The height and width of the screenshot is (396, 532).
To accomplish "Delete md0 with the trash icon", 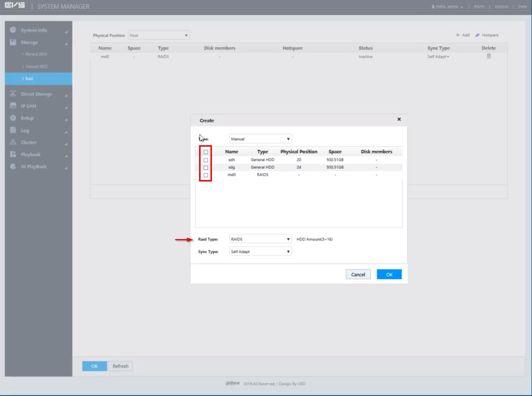I will 489,56.
